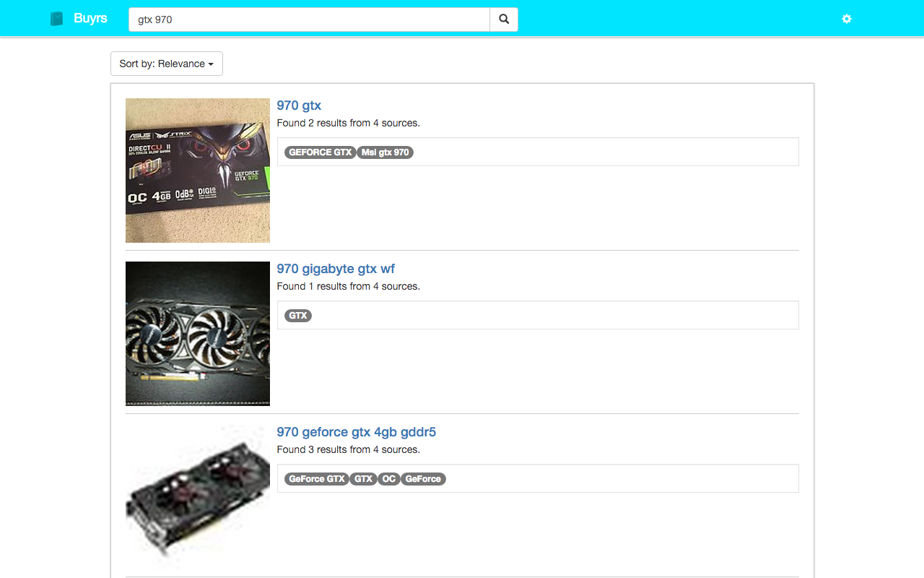Select the GTX tag under 970 geforce gtx 4gb
924x578 pixels.
363,479
